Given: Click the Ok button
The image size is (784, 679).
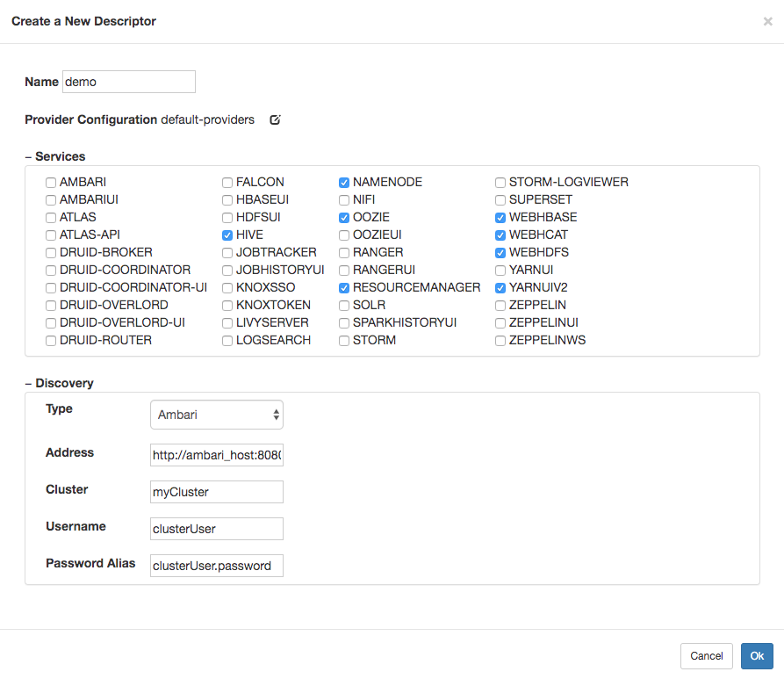Looking at the screenshot, I should pyautogui.click(x=756, y=655).
